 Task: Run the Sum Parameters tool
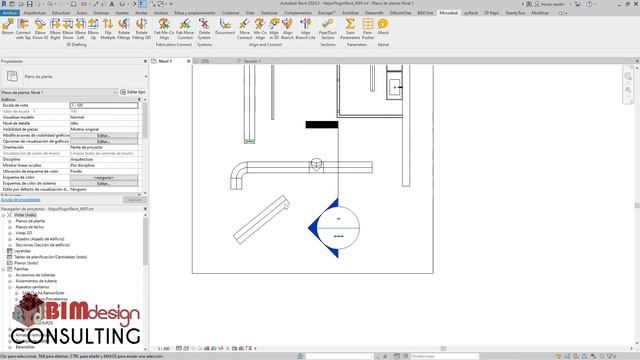pos(350,29)
